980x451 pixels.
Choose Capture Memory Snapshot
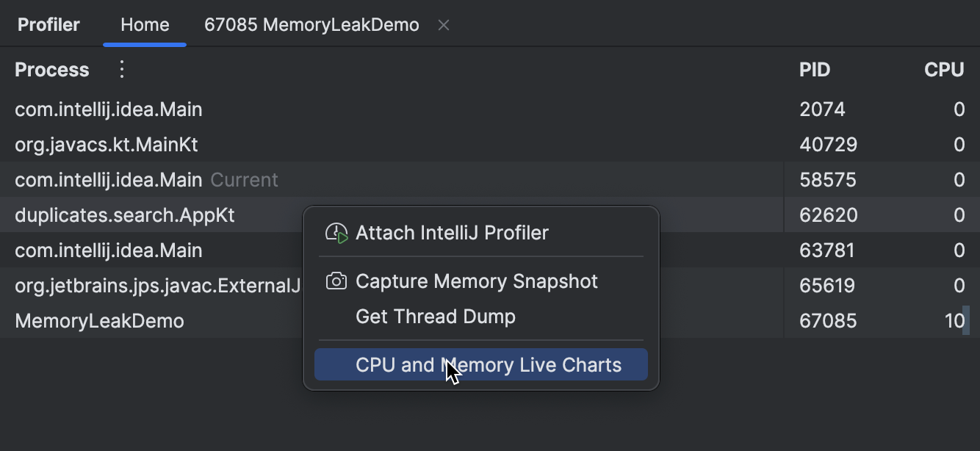(x=477, y=281)
